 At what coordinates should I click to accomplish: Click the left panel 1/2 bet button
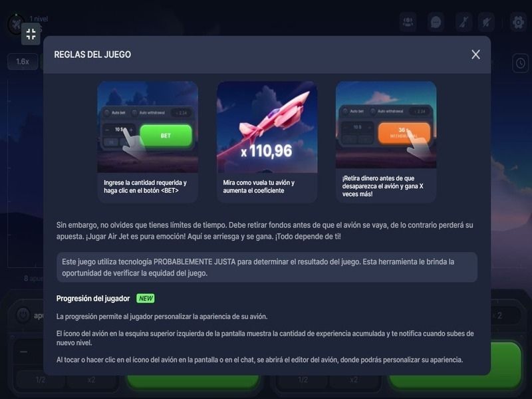tap(41, 380)
